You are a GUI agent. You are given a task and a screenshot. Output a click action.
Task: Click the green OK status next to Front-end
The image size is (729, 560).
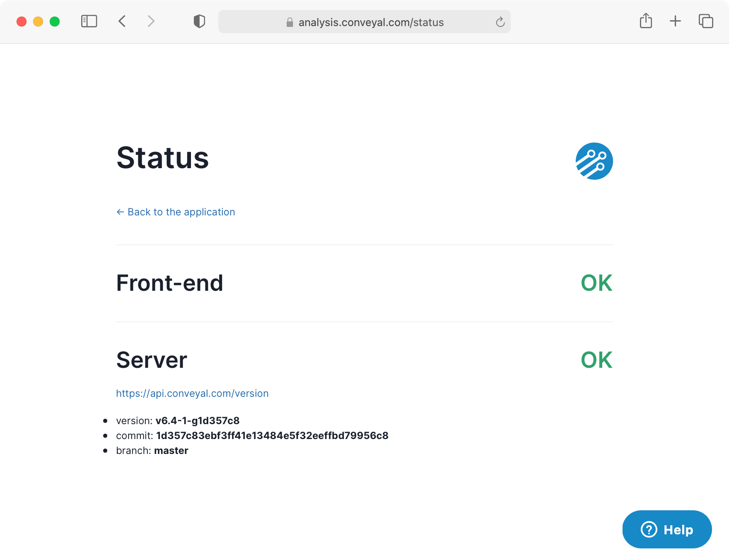596,283
